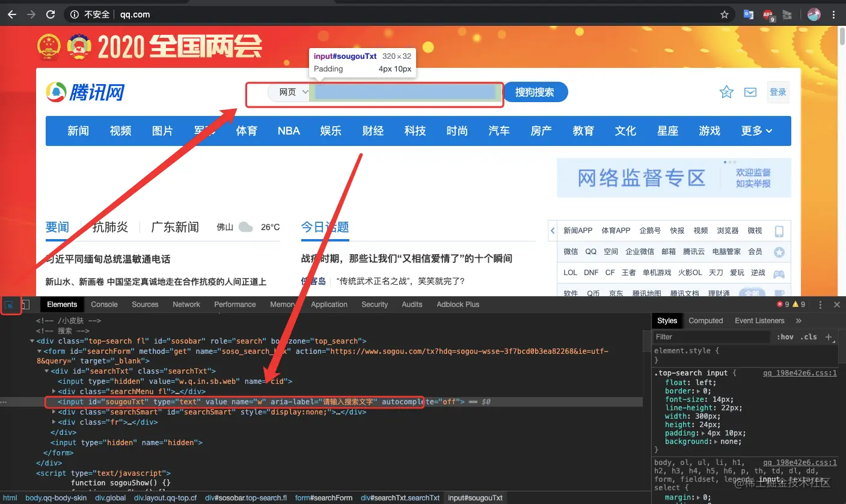Open the 财经 navigation link
Image resolution: width=846 pixels, height=504 pixels.
373,131
